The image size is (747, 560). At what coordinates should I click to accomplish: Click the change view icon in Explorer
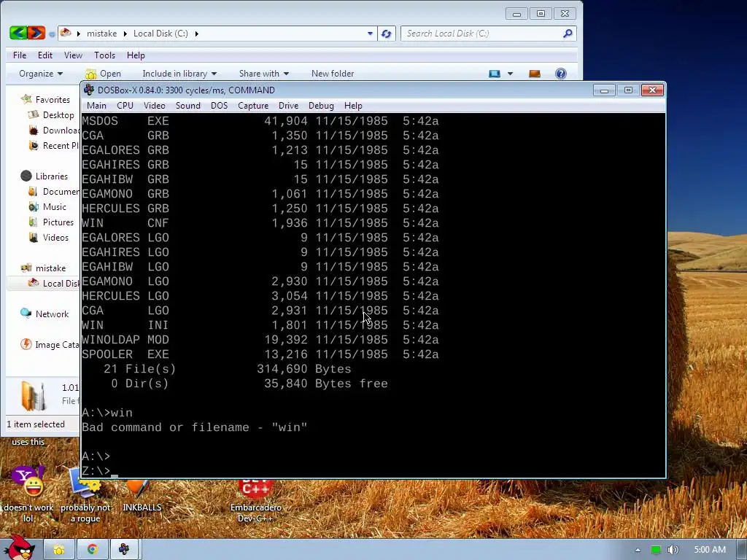point(495,74)
